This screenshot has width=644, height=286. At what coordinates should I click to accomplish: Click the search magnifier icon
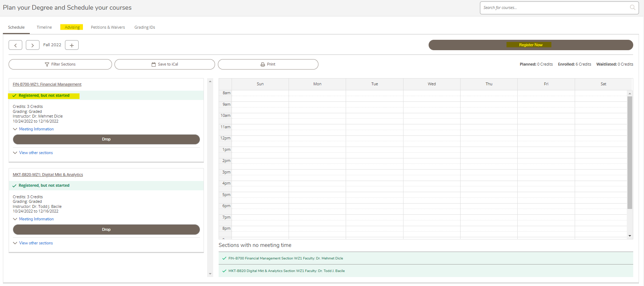[632, 8]
